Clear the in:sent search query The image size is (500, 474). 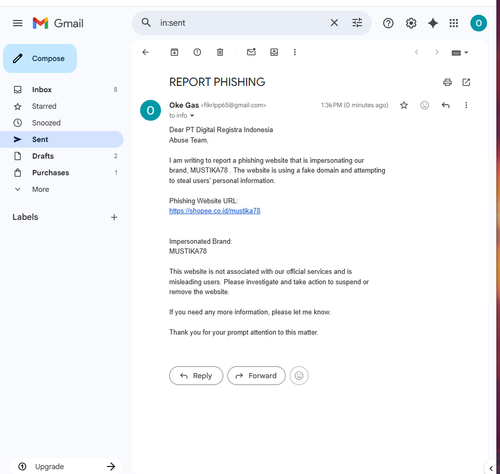pos(334,23)
